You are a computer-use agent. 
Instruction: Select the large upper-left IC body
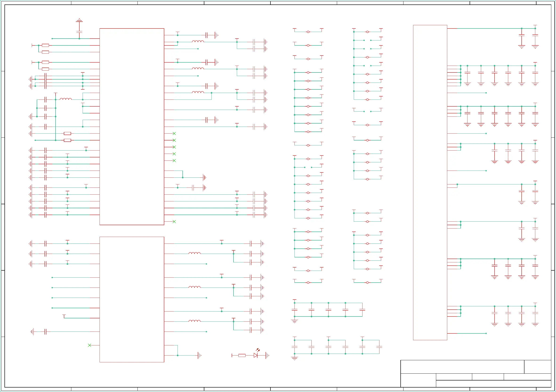pyautogui.click(x=132, y=127)
